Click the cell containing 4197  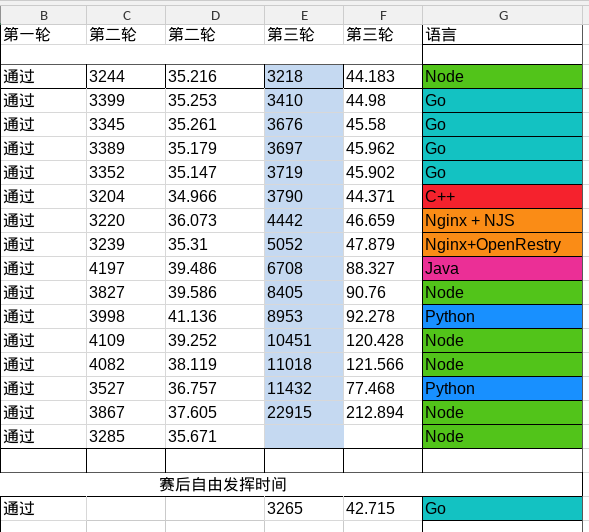pyautogui.click(x=126, y=269)
